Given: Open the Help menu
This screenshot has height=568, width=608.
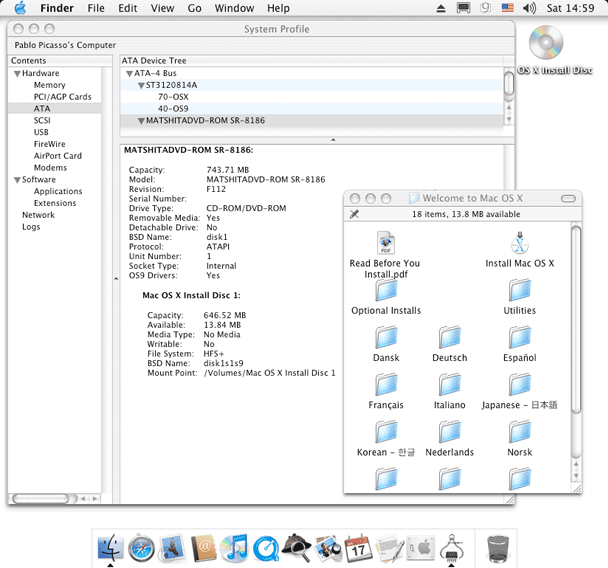Looking at the screenshot, I should 278,8.
